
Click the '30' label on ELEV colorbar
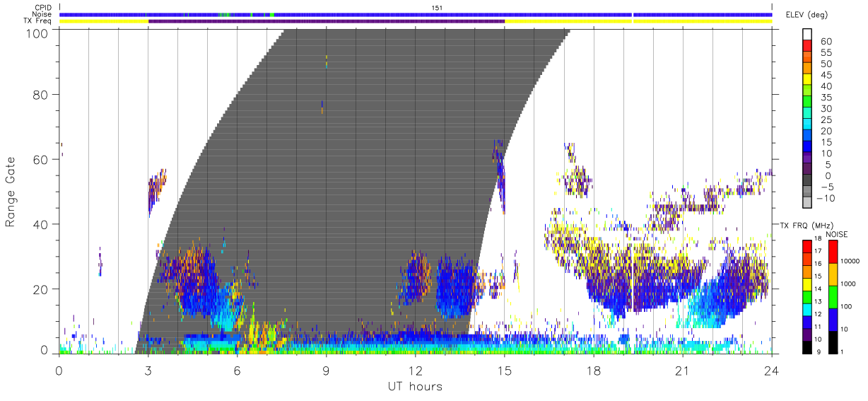(x=826, y=109)
